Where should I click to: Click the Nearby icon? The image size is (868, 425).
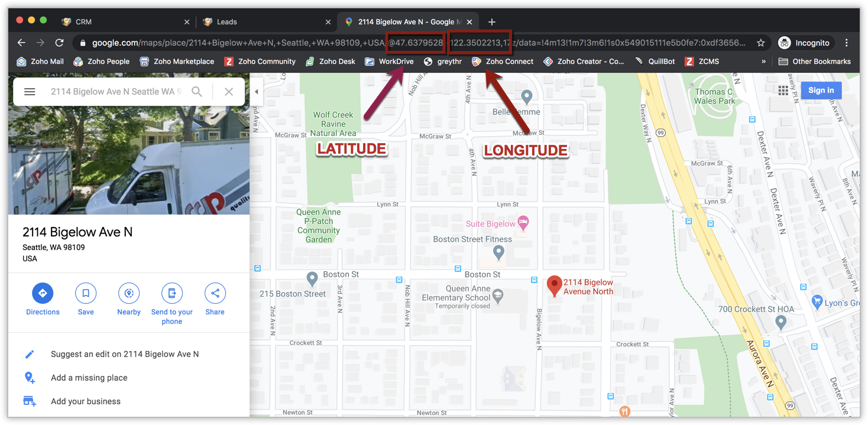click(x=129, y=293)
